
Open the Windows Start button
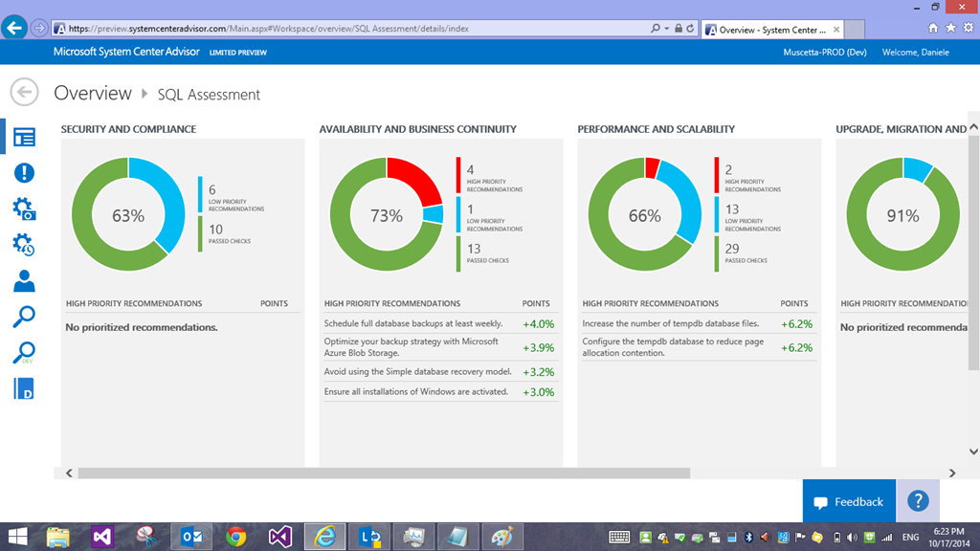17,537
